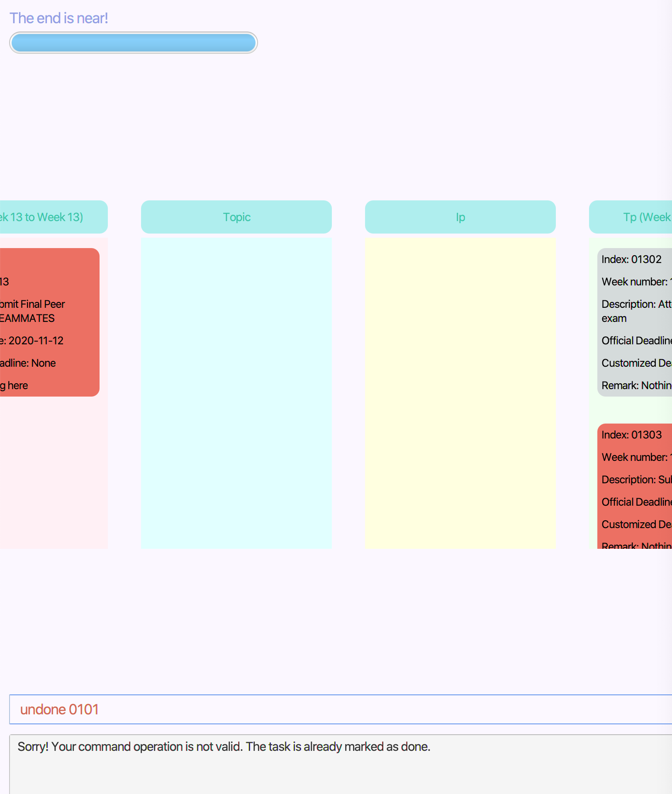Open the red task card Index 01303
This screenshot has height=794, width=672.
(635, 486)
